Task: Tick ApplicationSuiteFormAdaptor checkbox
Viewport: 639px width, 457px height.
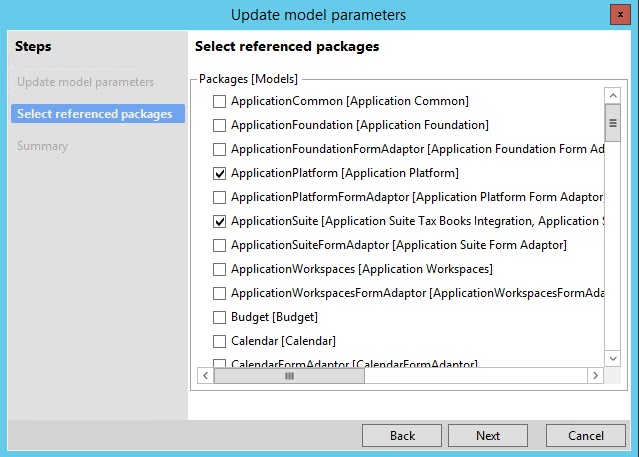Action: point(220,245)
